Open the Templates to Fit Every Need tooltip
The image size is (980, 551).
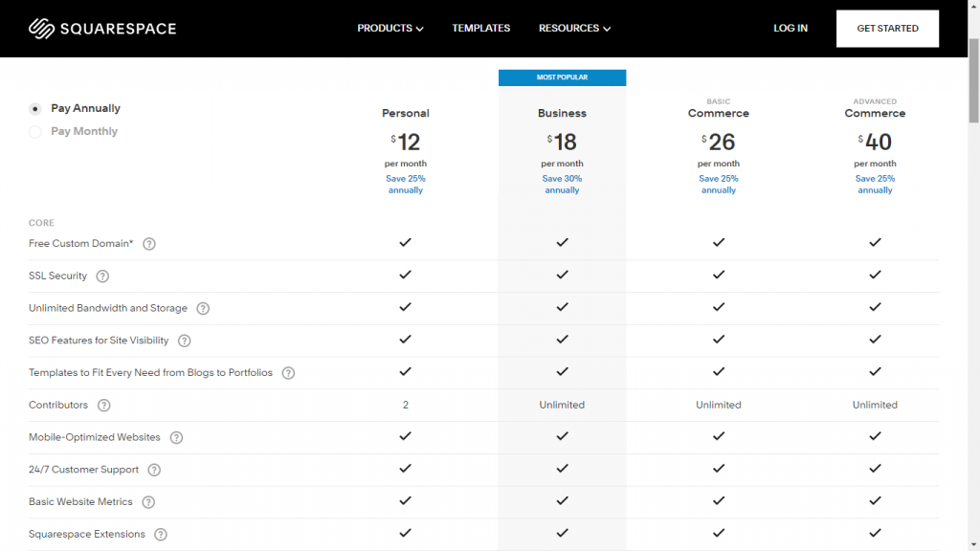(x=288, y=372)
